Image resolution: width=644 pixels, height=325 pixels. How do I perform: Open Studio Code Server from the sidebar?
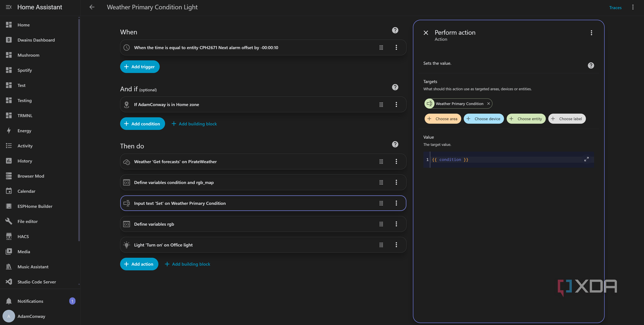click(x=39, y=282)
